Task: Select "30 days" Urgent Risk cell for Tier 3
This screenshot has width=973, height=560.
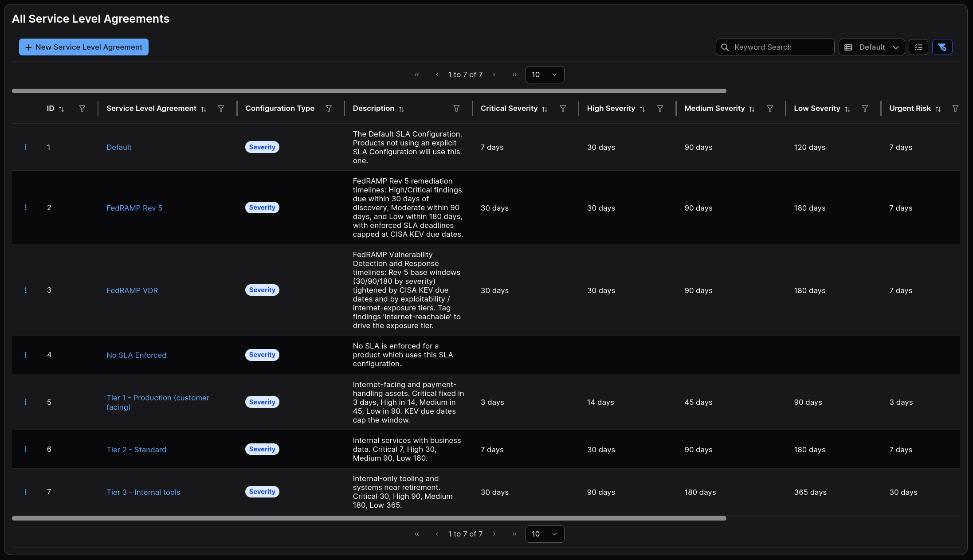Action: tap(903, 492)
